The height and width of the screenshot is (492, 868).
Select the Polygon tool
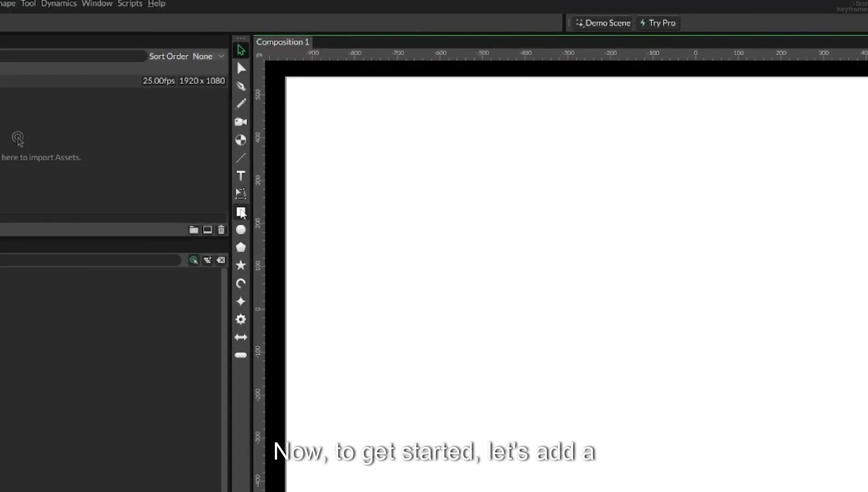pos(241,247)
